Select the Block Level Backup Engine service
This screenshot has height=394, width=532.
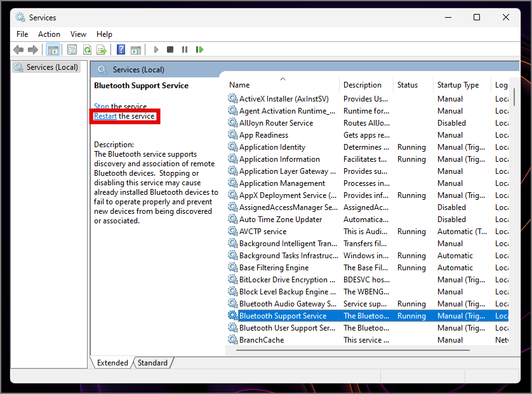pos(368,292)
